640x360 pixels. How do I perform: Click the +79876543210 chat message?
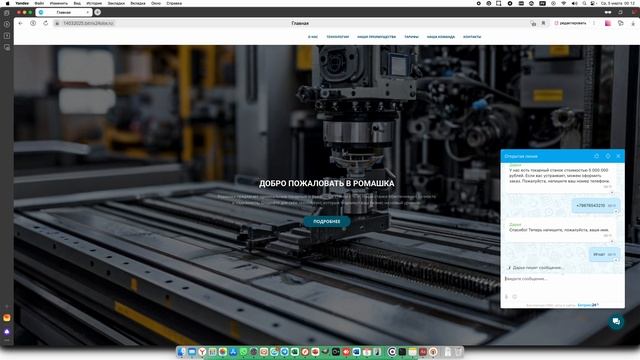(x=596, y=206)
